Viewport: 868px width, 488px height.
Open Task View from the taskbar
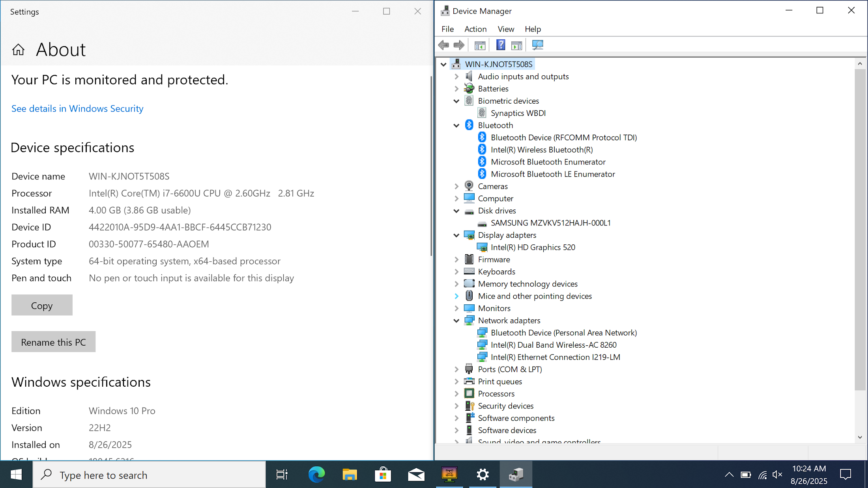coord(282,475)
